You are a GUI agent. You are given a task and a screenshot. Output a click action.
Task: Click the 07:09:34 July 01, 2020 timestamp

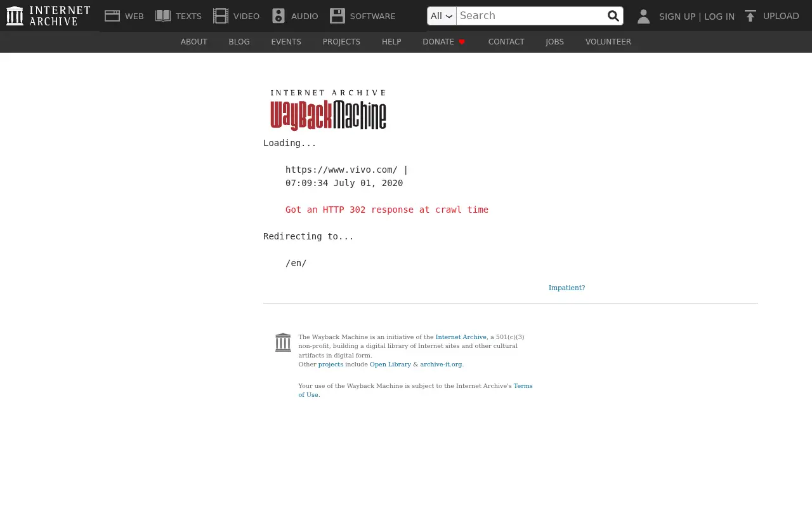[344, 183]
